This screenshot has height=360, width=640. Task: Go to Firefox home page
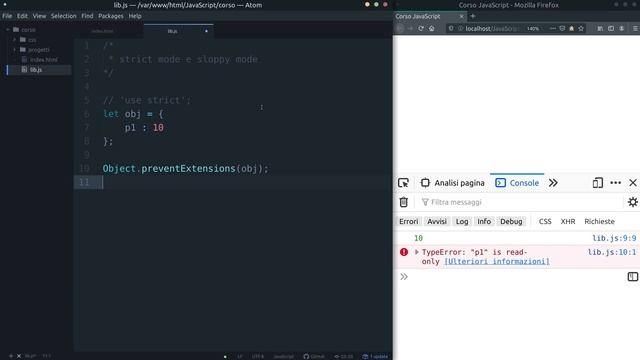(x=431, y=29)
